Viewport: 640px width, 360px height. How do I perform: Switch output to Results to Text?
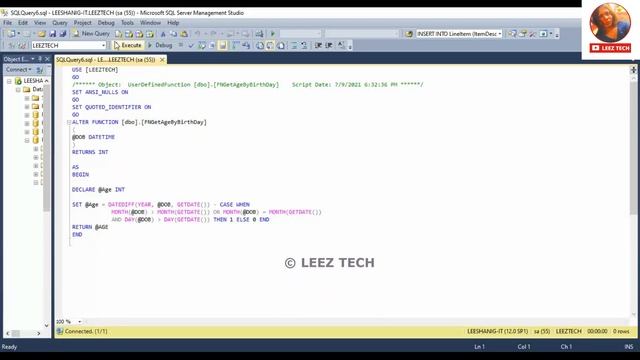pyautogui.click(x=260, y=45)
